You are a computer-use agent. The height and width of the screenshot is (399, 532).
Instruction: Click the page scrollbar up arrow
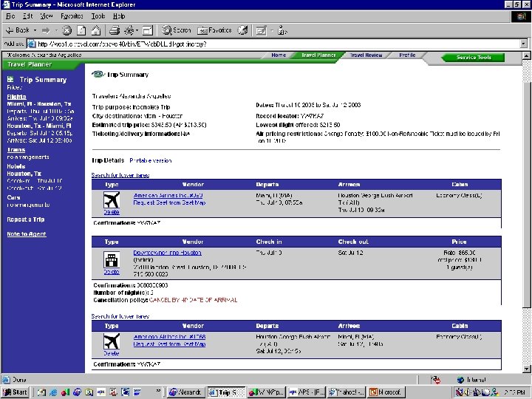(x=526, y=55)
